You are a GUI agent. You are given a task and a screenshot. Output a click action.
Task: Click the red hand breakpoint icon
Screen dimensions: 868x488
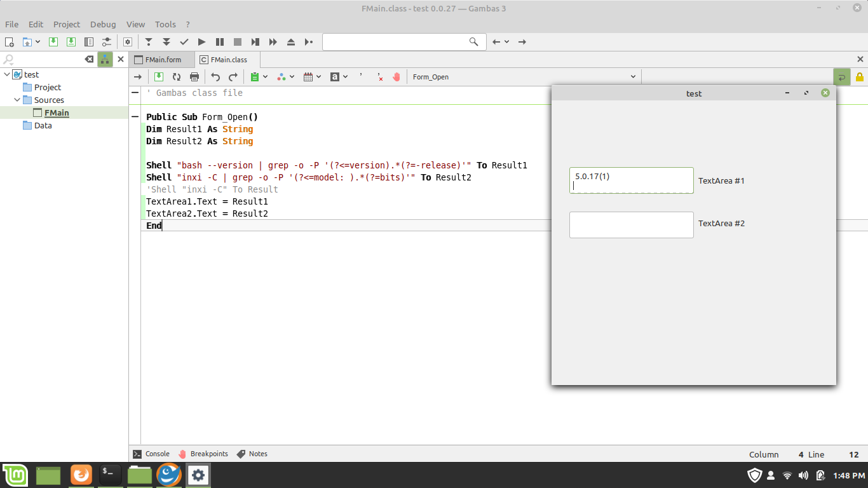[x=397, y=77]
